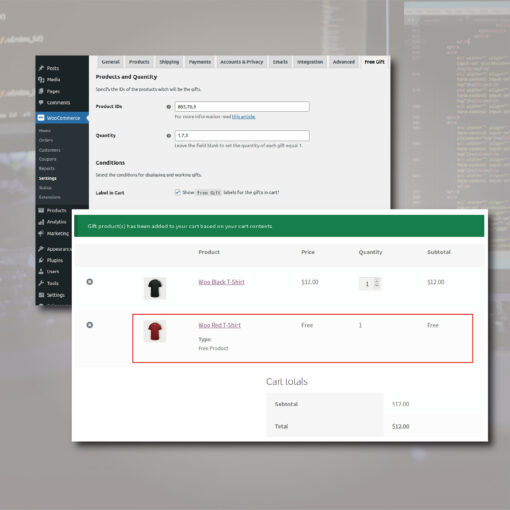Click the help icon beside Quantity
The image size is (510, 510).
click(169, 136)
